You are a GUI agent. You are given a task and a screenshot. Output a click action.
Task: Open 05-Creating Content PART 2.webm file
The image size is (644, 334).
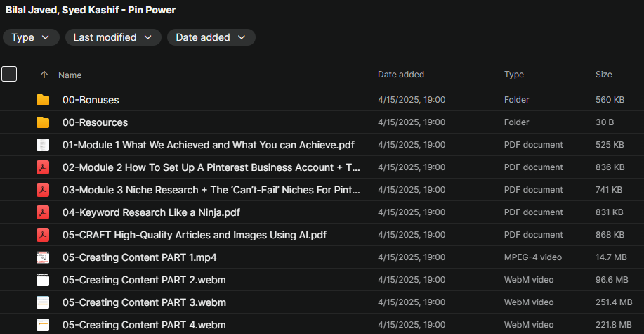click(144, 280)
